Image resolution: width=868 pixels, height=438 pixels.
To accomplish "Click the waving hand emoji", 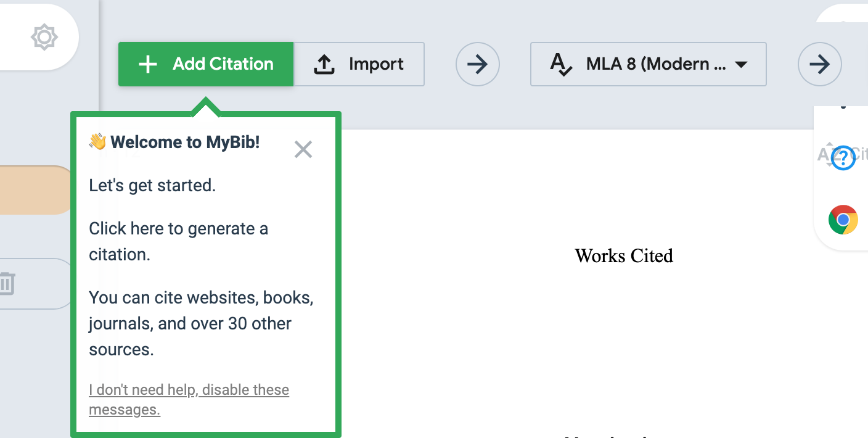I will (x=97, y=143).
